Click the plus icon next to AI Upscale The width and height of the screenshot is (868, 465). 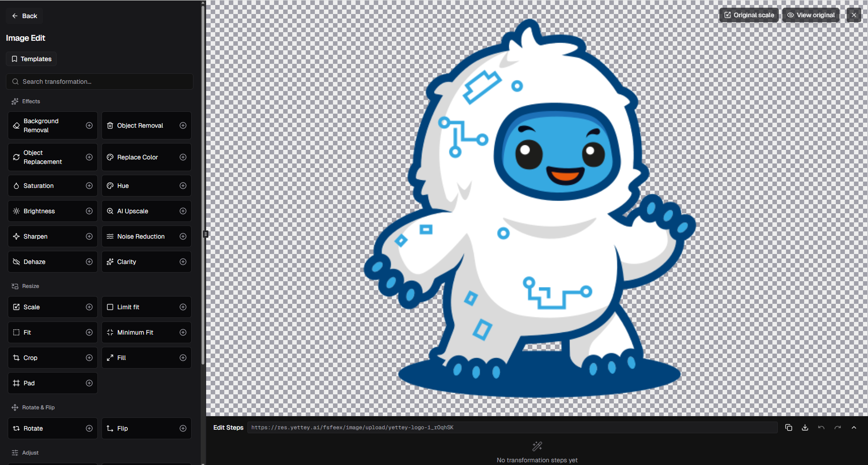pyautogui.click(x=183, y=211)
